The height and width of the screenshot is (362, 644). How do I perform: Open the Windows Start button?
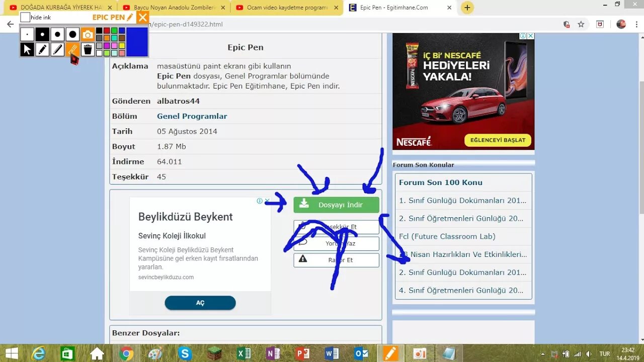pos(12,353)
